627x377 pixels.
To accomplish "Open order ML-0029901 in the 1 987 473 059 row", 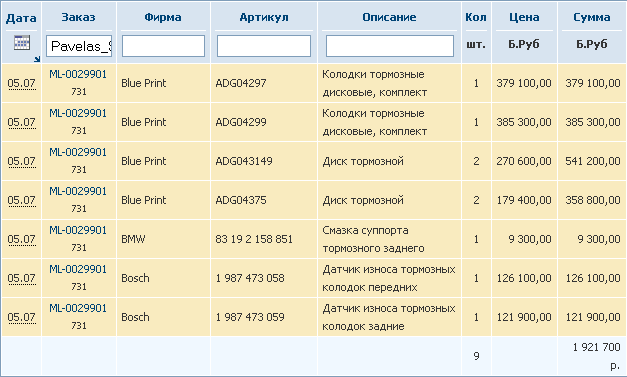I will [x=78, y=308].
